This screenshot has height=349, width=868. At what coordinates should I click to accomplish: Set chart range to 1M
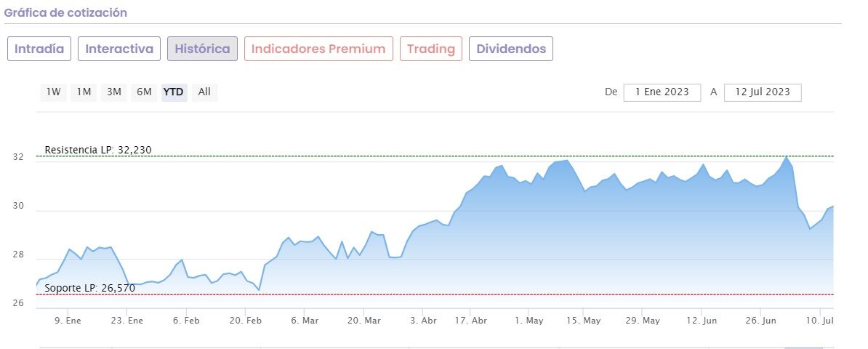[84, 92]
